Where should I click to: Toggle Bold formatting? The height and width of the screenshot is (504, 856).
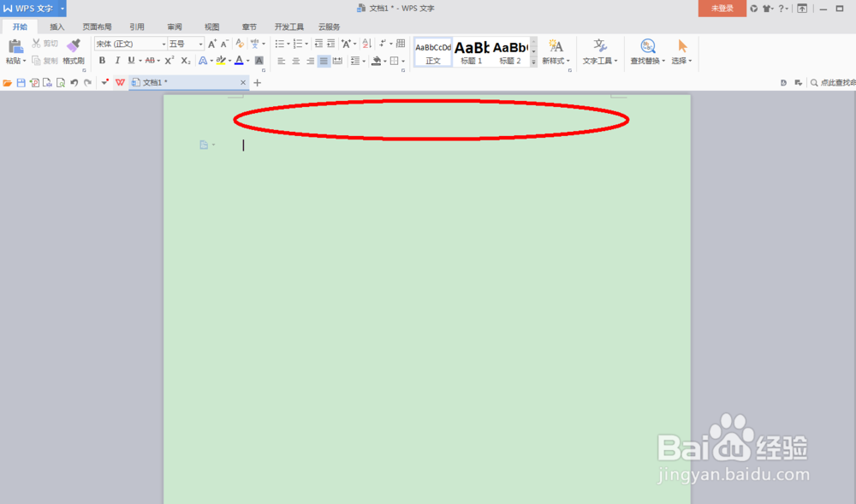tap(102, 61)
